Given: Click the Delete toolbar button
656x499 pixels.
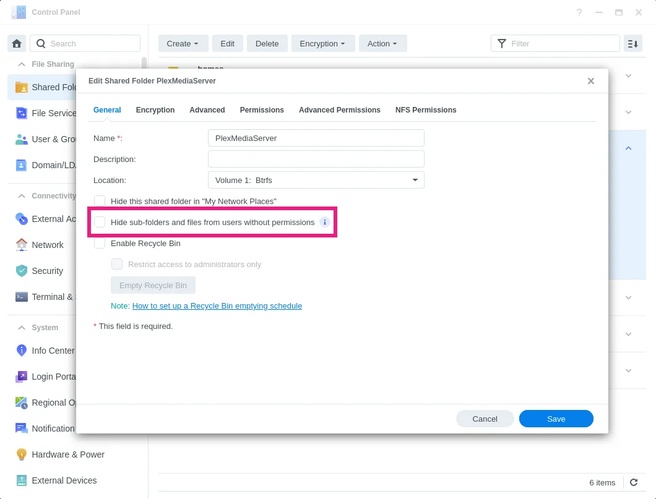Looking at the screenshot, I should (267, 44).
